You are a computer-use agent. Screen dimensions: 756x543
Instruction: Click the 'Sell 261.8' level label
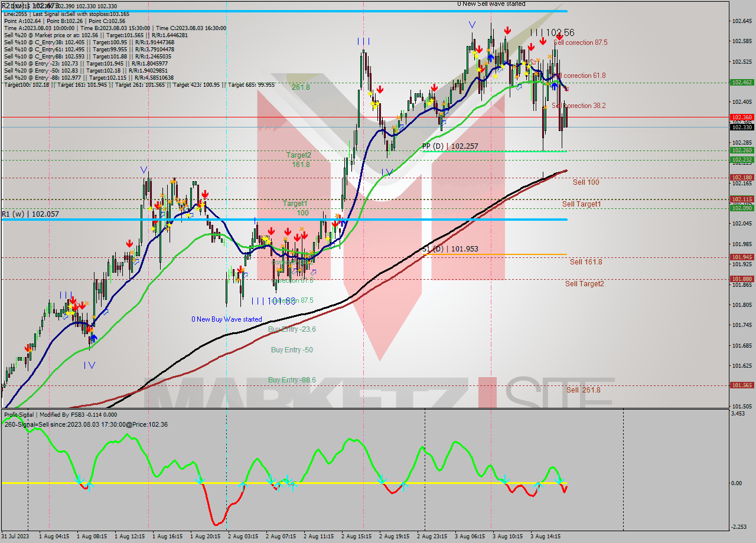584,390
